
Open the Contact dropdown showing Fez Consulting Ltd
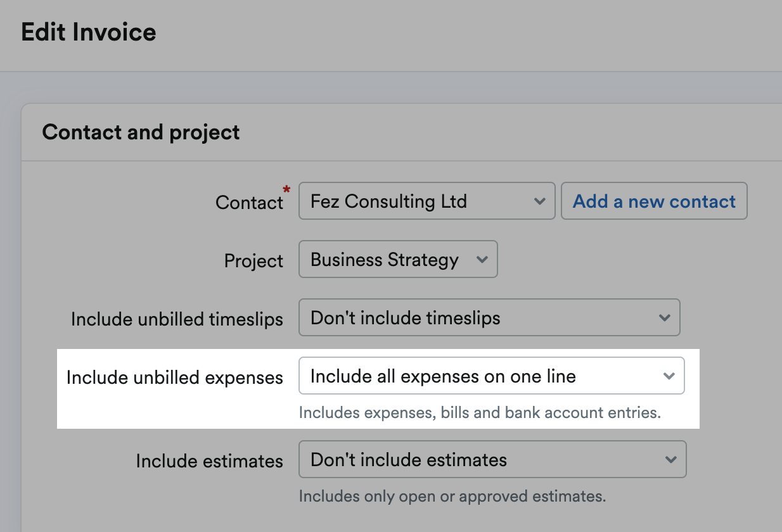(426, 201)
